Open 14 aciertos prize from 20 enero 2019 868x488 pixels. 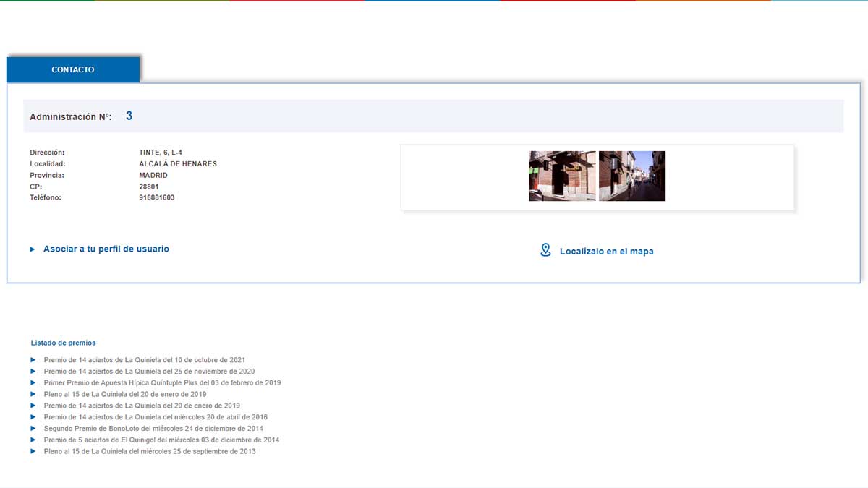pyautogui.click(x=142, y=406)
